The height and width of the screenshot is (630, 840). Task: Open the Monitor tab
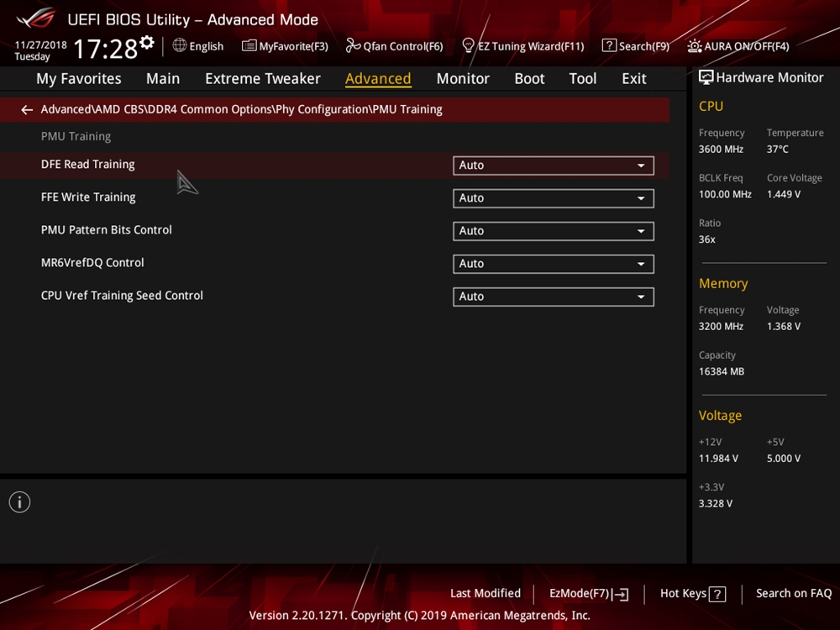[x=463, y=79]
